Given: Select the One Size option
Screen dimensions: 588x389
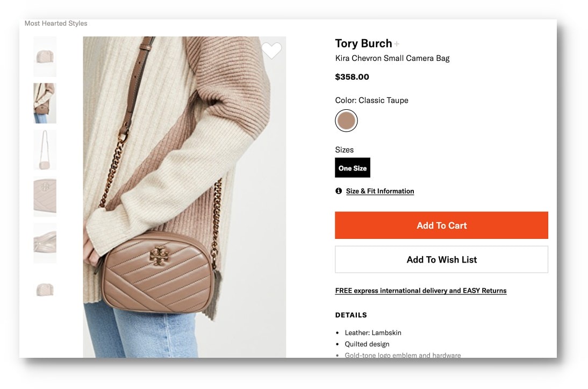Looking at the screenshot, I should pos(353,168).
